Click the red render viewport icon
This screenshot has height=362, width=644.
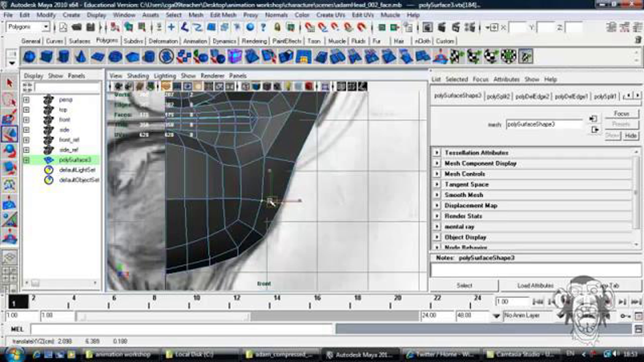pyautogui.click(x=309, y=86)
